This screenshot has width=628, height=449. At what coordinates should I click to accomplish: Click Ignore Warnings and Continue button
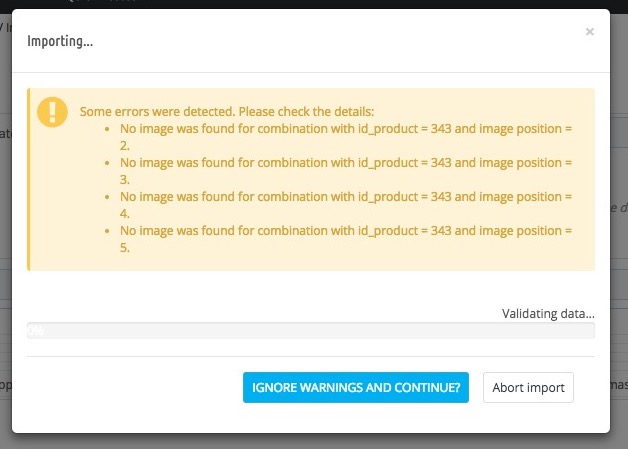[x=356, y=387]
